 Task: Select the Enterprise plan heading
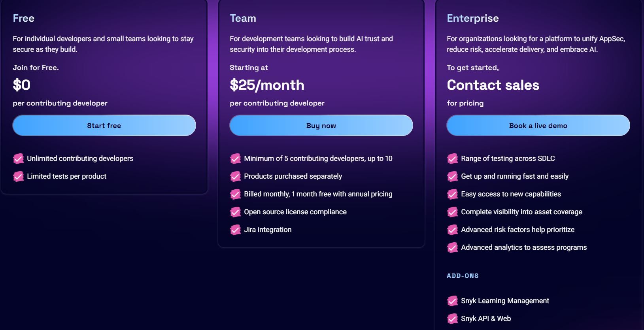point(473,19)
